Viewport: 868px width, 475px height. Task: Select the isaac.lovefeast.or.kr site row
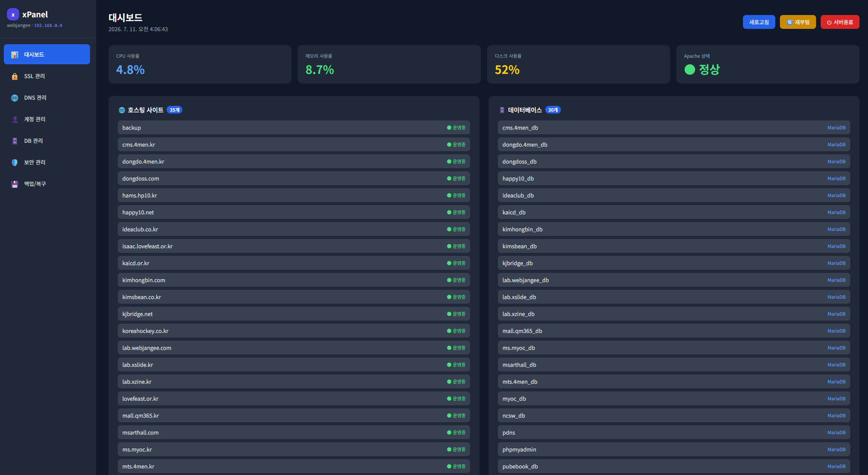click(x=294, y=246)
